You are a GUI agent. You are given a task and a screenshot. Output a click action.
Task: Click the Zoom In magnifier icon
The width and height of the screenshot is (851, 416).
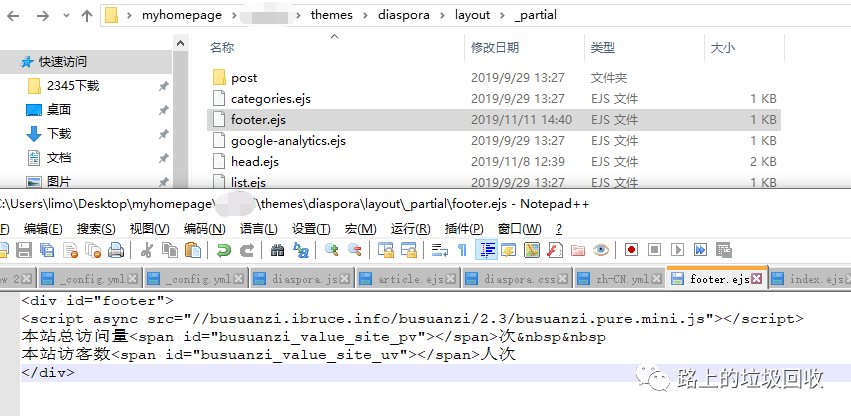click(x=332, y=250)
